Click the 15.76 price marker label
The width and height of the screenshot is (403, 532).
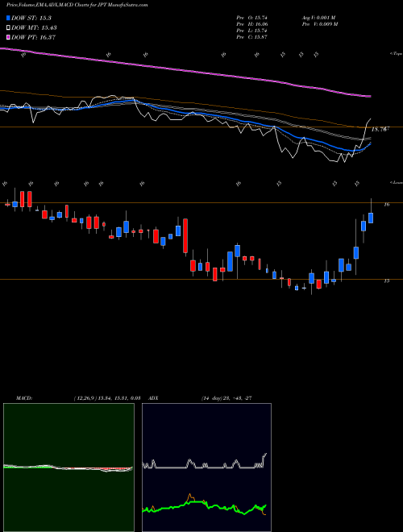point(380,129)
